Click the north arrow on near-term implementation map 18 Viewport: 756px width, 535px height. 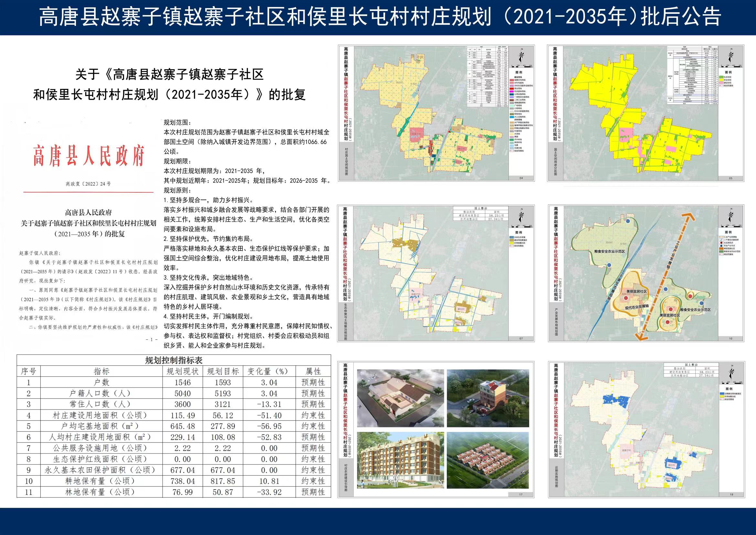coord(731,373)
